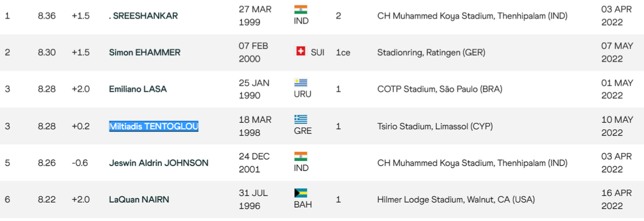Open Emiliano LASA athlete profile

click(x=138, y=89)
